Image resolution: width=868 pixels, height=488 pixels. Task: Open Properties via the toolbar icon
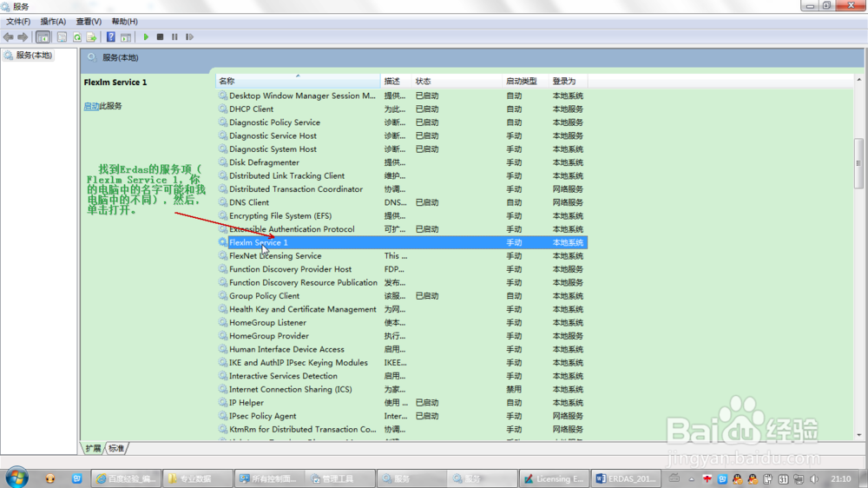click(62, 37)
